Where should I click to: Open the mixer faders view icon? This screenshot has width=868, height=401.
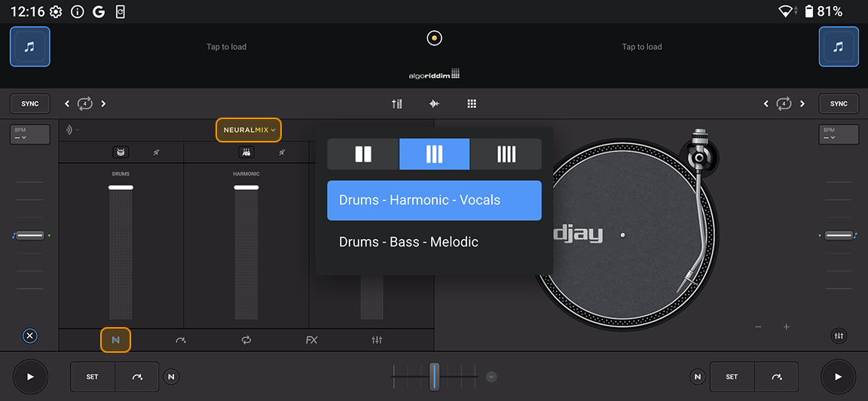(397, 103)
